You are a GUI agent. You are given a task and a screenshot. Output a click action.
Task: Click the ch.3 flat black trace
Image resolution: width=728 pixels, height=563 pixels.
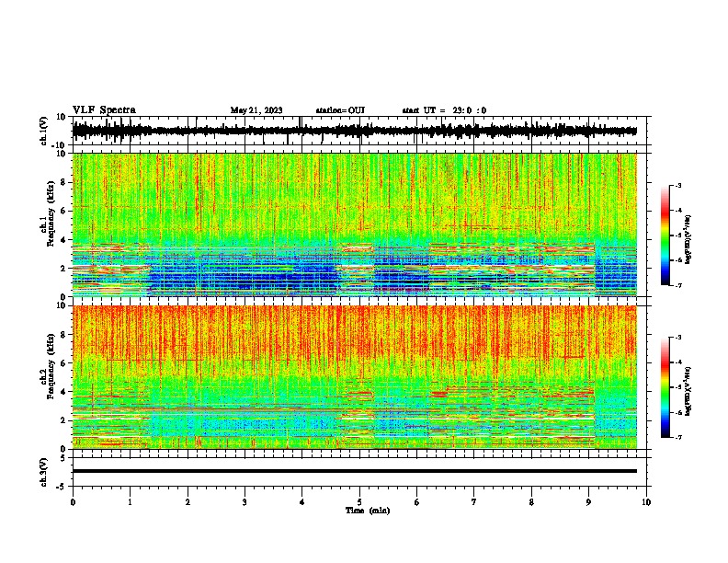coord(355,471)
